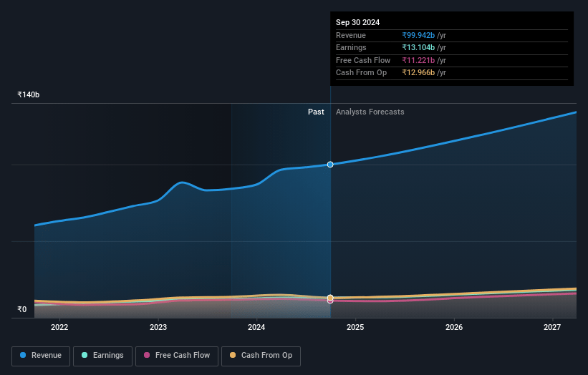Image resolution: width=588 pixels, height=375 pixels.
Task: Click the 2026 x-axis label
Action: coord(454,328)
